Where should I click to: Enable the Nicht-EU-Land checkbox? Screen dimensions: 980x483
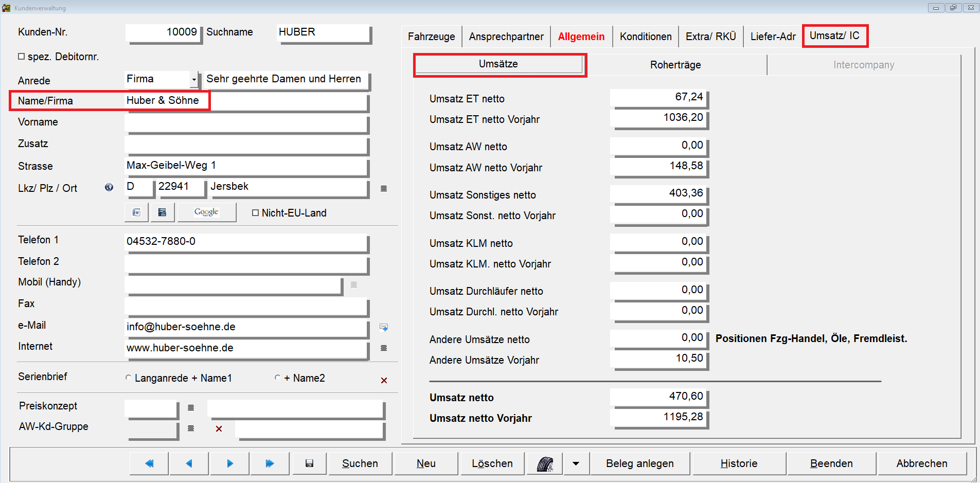255,213
